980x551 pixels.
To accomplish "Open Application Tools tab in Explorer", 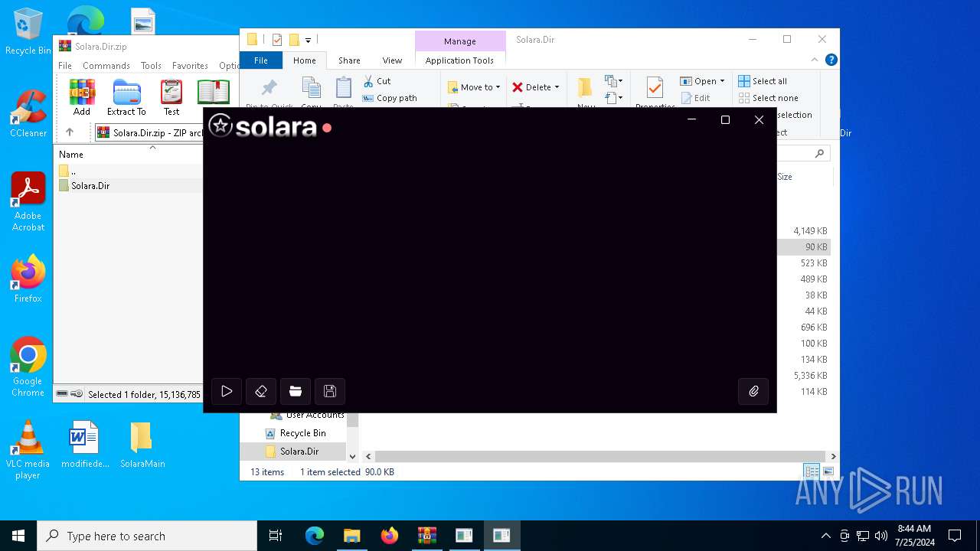I will coord(459,60).
